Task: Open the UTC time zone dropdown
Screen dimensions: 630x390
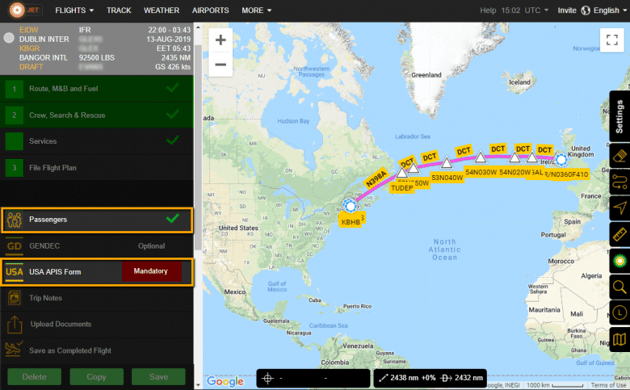Action: tap(536, 10)
